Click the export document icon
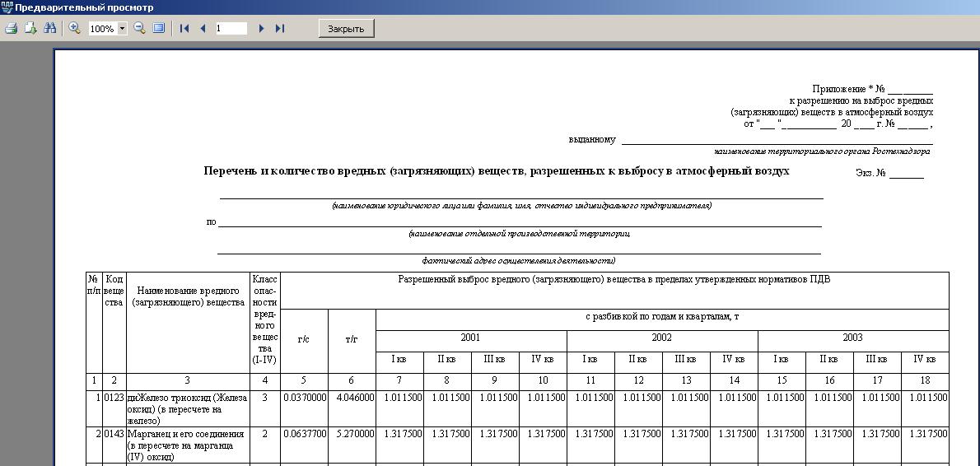The width and height of the screenshot is (980, 466). point(30,28)
